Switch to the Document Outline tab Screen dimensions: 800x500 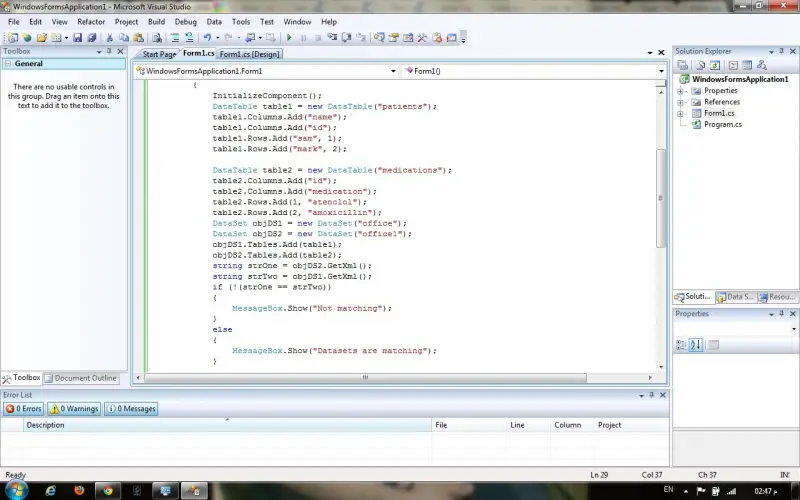pyautogui.click(x=81, y=378)
